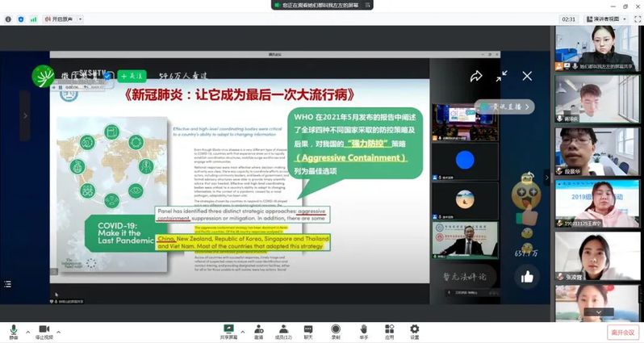Click the blue security shield icon
Image resolution: width=644 pixels, height=343 pixels.
click(x=21, y=19)
